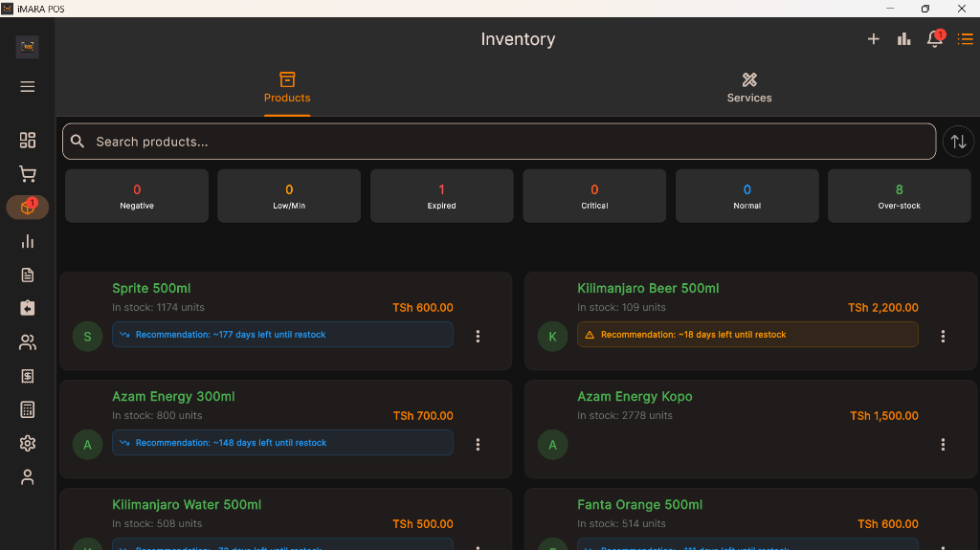The height and width of the screenshot is (550, 980).
Task: Click the TSh 700.00 price
Action: [423, 416]
